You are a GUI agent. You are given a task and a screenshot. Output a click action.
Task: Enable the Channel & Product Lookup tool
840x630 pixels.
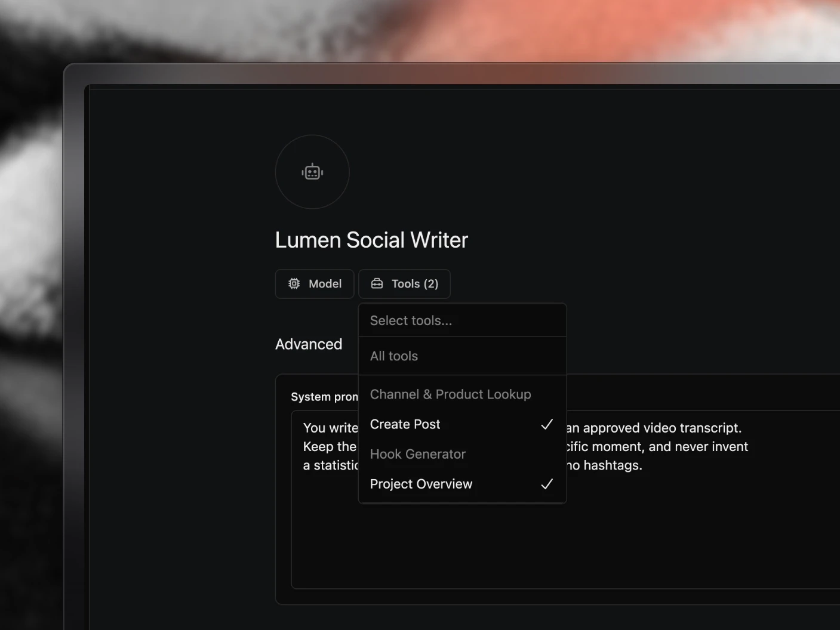point(462,394)
